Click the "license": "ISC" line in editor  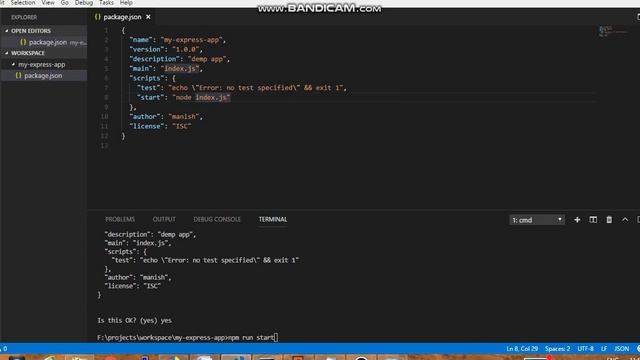160,127
